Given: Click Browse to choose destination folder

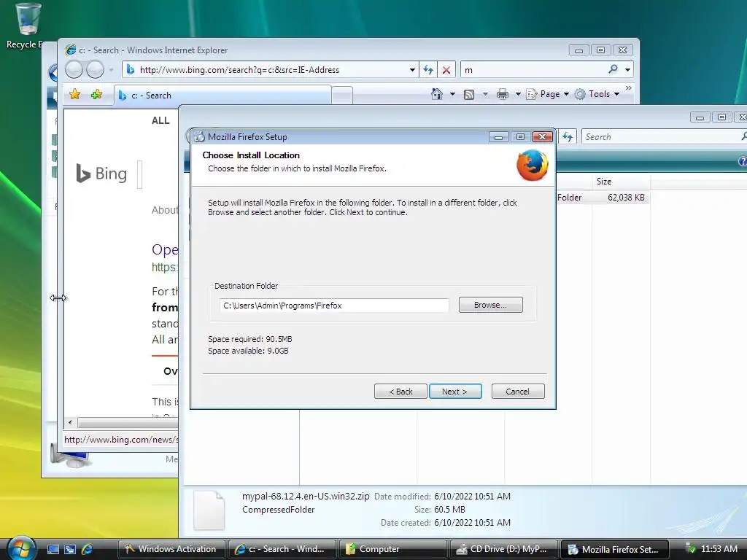Looking at the screenshot, I should (x=491, y=305).
